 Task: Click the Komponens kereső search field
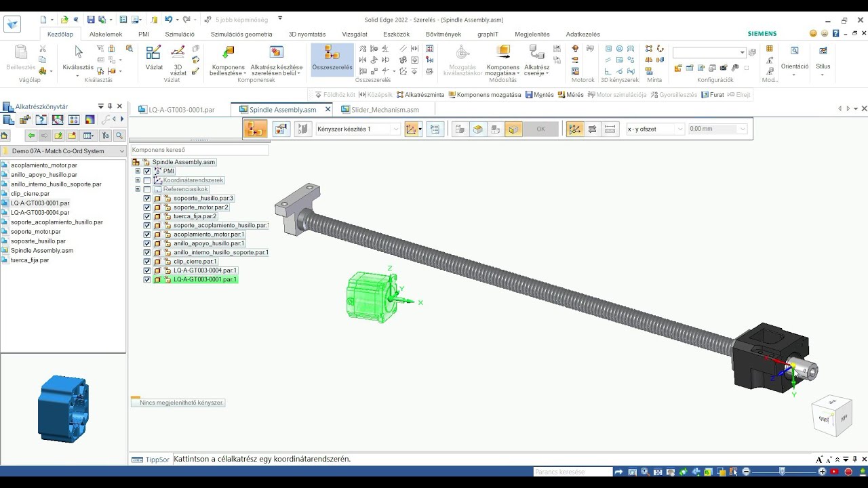point(199,150)
